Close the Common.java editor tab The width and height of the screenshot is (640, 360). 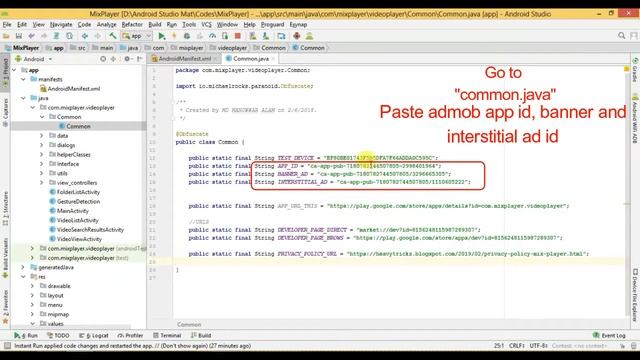click(273, 59)
